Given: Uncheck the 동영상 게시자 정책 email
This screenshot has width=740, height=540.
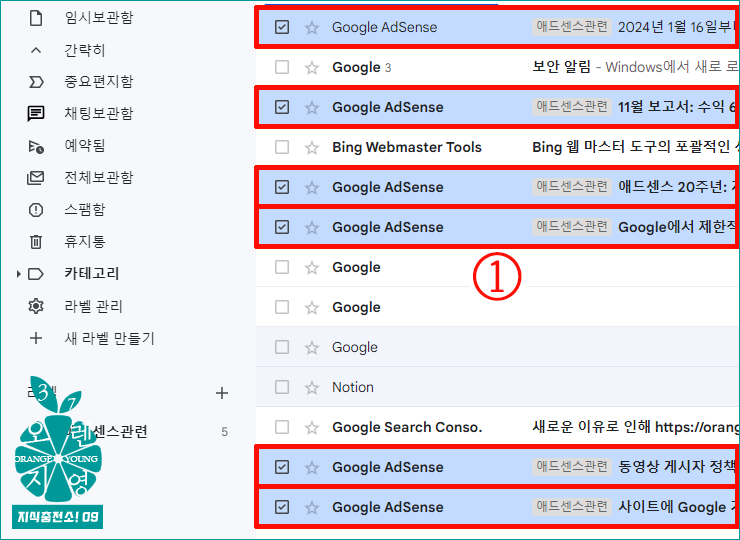Looking at the screenshot, I should pyautogui.click(x=282, y=467).
